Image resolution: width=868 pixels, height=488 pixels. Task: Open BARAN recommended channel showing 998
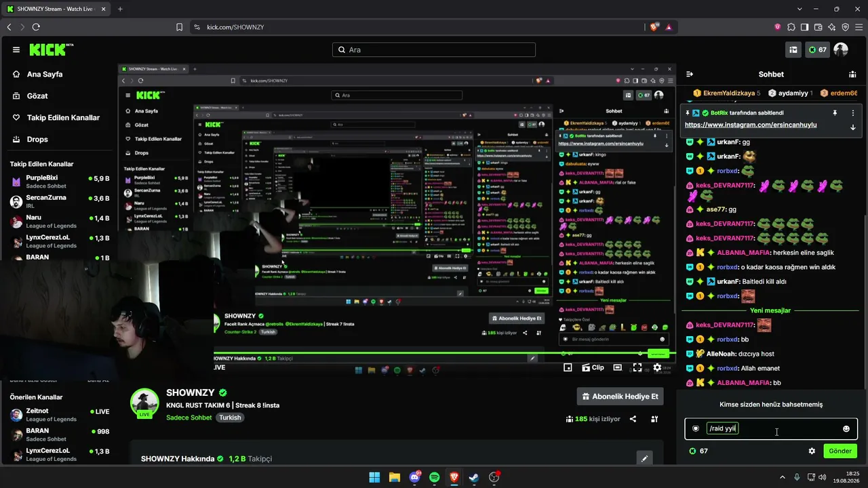pyautogui.click(x=60, y=434)
